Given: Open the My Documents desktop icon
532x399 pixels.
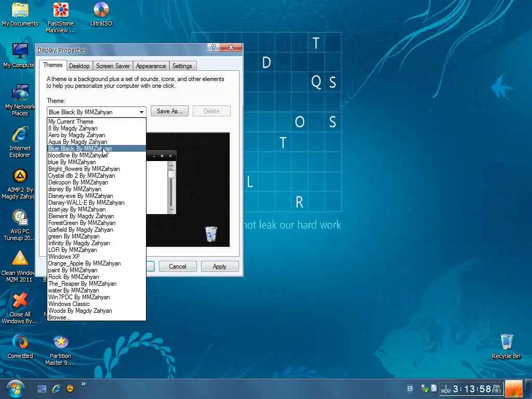Looking at the screenshot, I should coord(20,14).
